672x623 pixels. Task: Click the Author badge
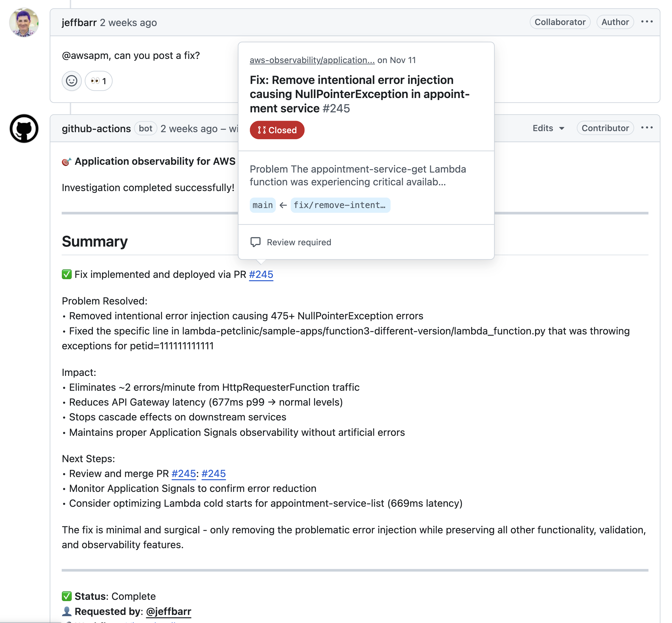pyautogui.click(x=615, y=22)
